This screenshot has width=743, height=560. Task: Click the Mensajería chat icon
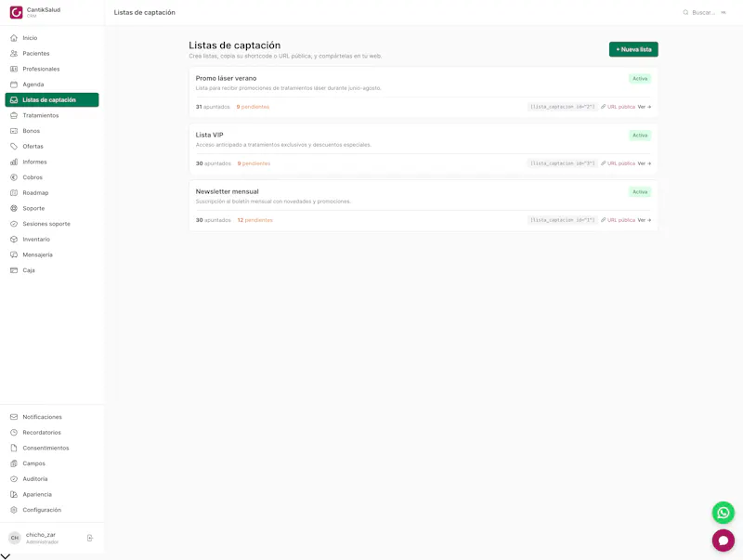pyautogui.click(x=14, y=254)
